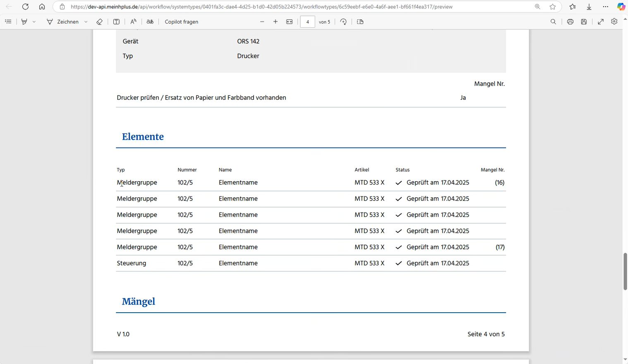The image size is (628, 364).
Task: Open highlighter color options dropdown
Action: tap(34, 22)
